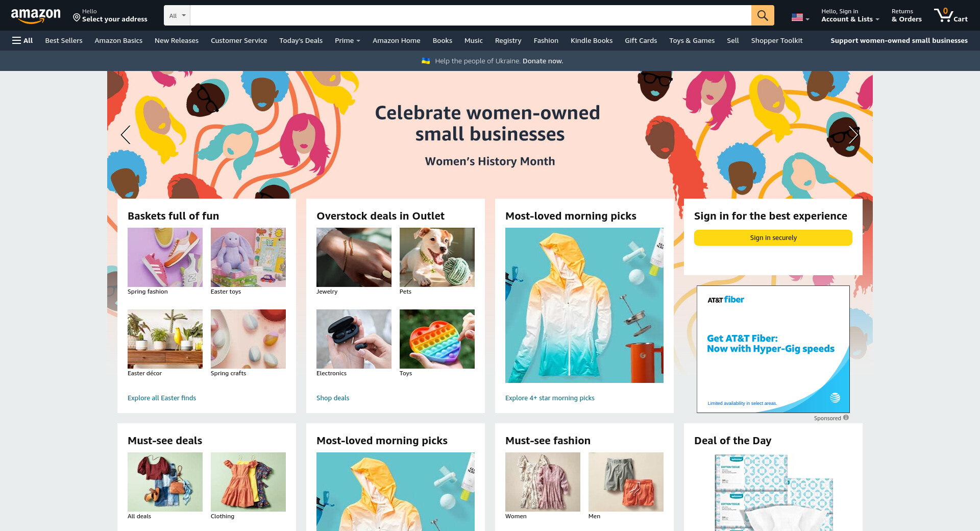980x531 pixels.
Task: Open Gift Cards
Action: click(x=641, y=40)
